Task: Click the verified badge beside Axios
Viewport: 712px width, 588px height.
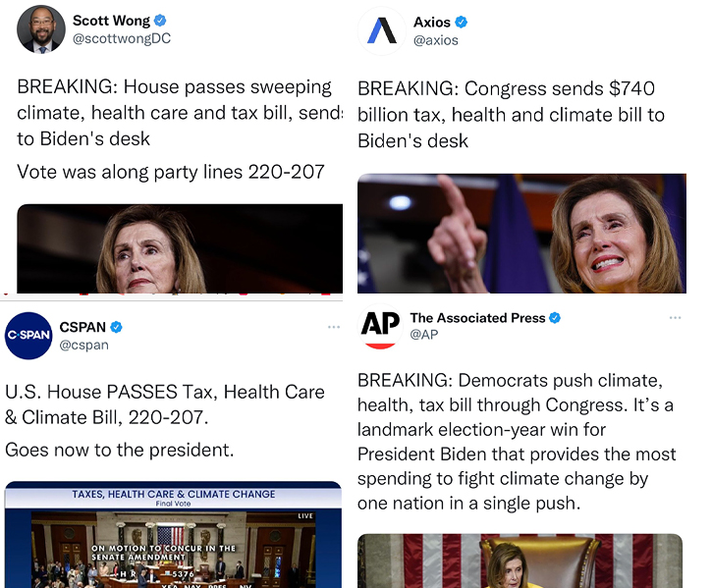Action: point(461,22)
